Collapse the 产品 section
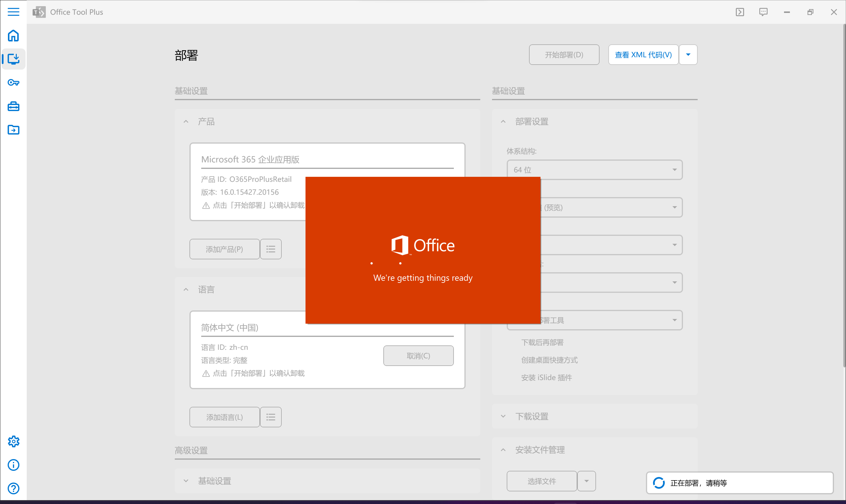The width and height of the screenshot is (846, 504). [x=186, y=121]
